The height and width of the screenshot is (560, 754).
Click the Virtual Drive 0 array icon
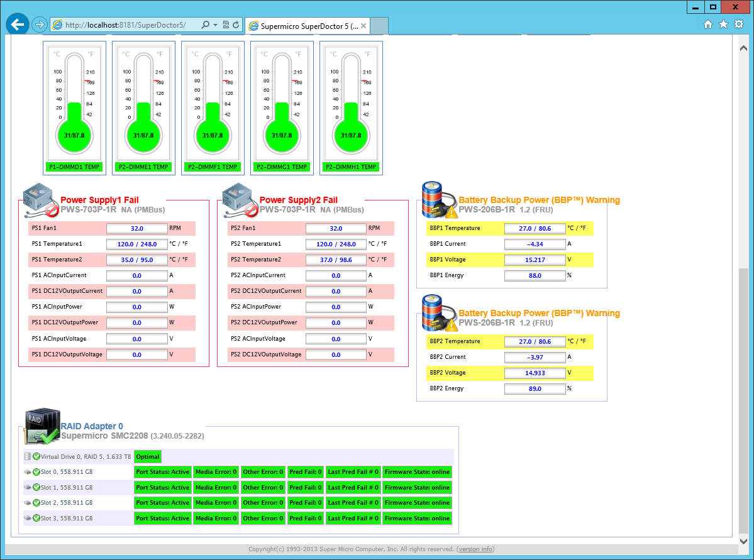pyautogui.click(x=28, y=456)
